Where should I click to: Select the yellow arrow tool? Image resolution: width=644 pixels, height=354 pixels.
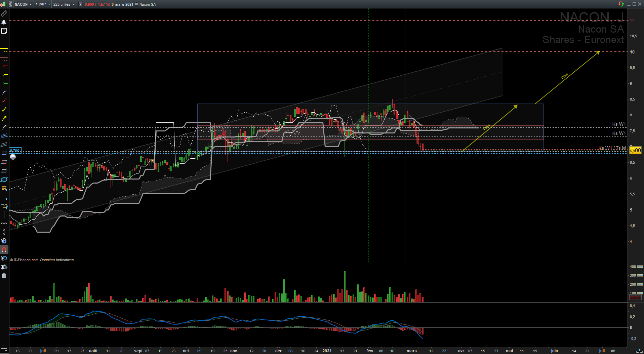point(4,118)
